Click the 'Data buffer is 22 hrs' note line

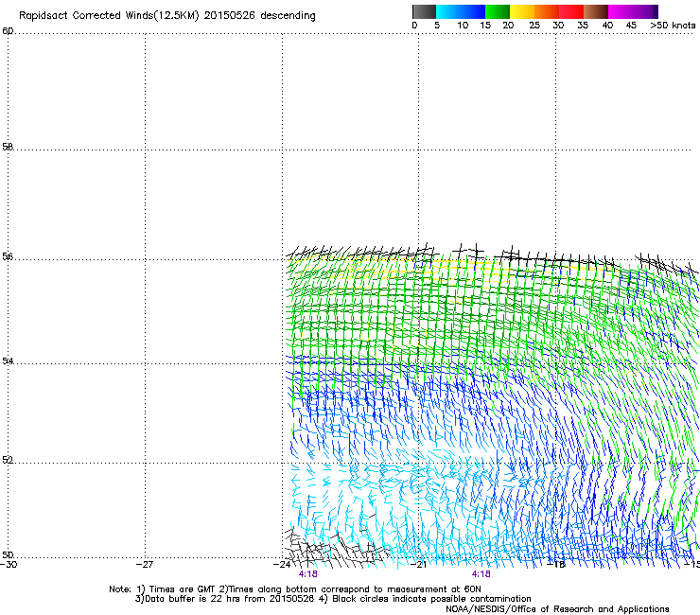click(x=333, y=599)
